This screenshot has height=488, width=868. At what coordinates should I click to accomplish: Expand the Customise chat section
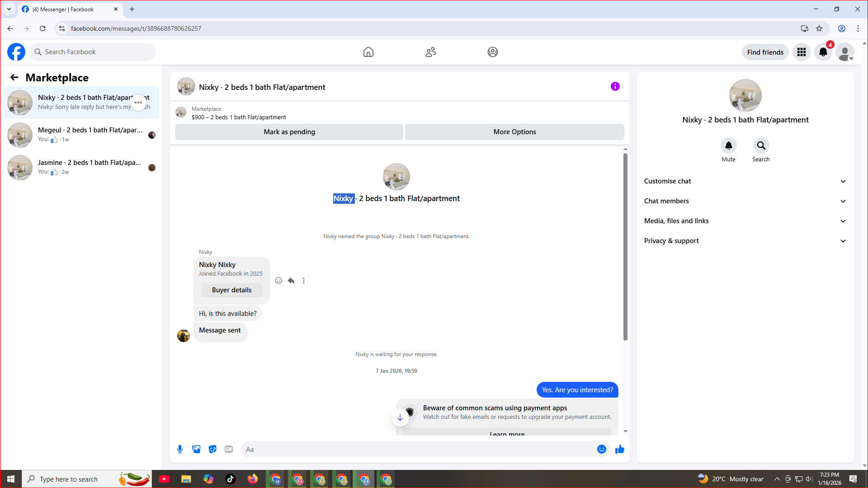point(745,181)
